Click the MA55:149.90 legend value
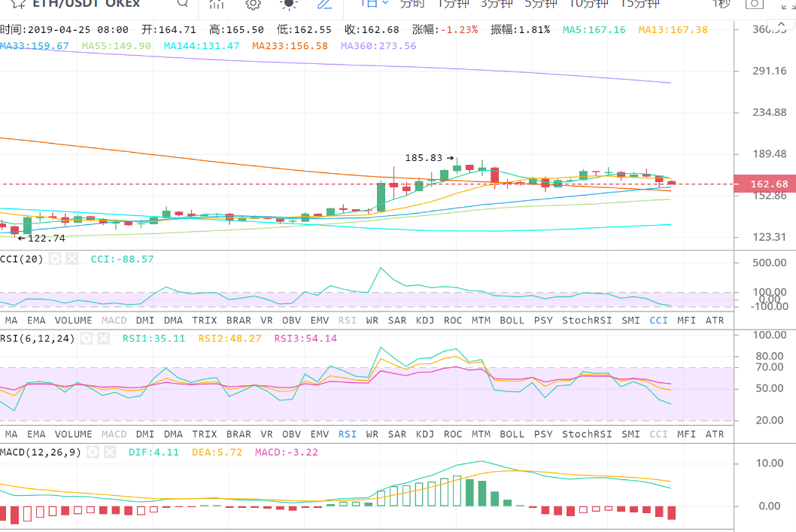This screenshot has width=796, height=532. pos(117,46)
